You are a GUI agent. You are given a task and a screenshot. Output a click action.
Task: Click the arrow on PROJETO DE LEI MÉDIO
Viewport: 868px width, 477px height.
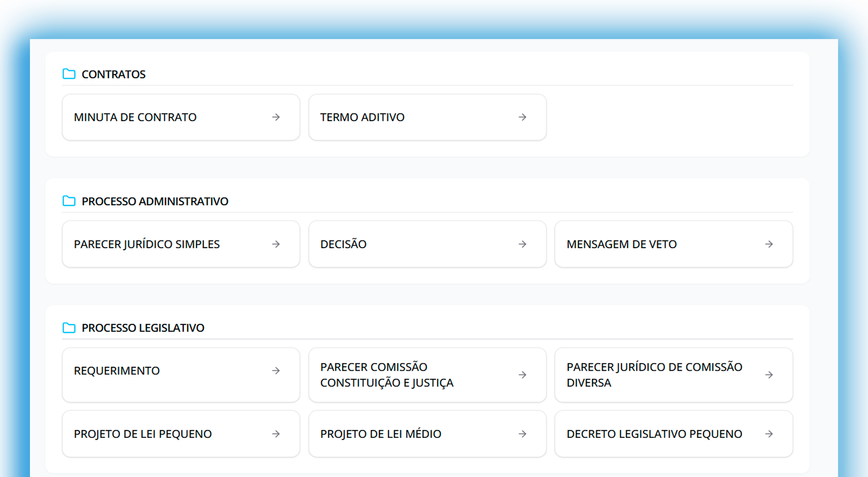click(x=523, y=434)
